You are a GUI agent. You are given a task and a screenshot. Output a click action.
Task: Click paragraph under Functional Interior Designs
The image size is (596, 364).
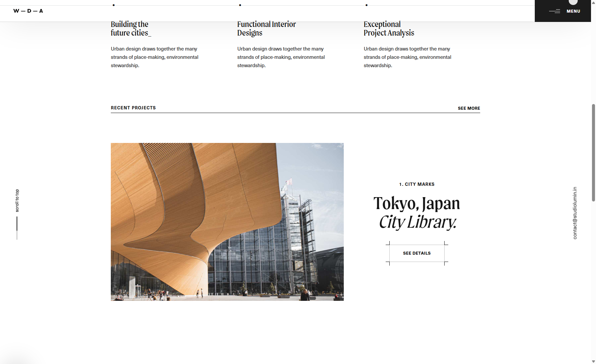(x=281, y=57)
